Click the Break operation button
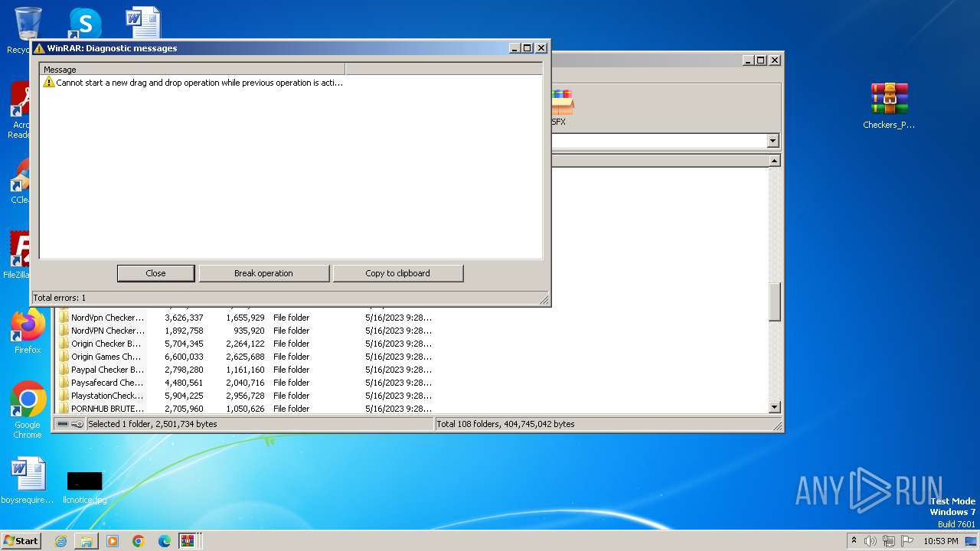Image resolution: width=980 pixels, height=551 pixels. tap(263, 273)
